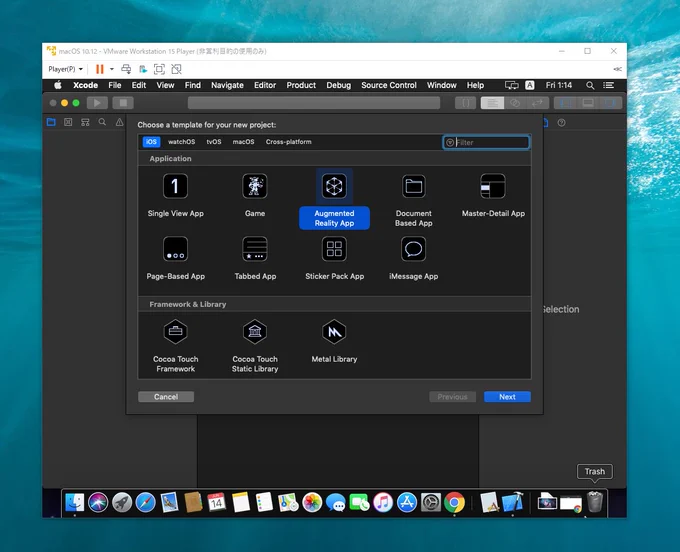This screenshot has height=552, width=680.
Task: Toggle the Navigator pane visibility
Action: click(565, 103)
